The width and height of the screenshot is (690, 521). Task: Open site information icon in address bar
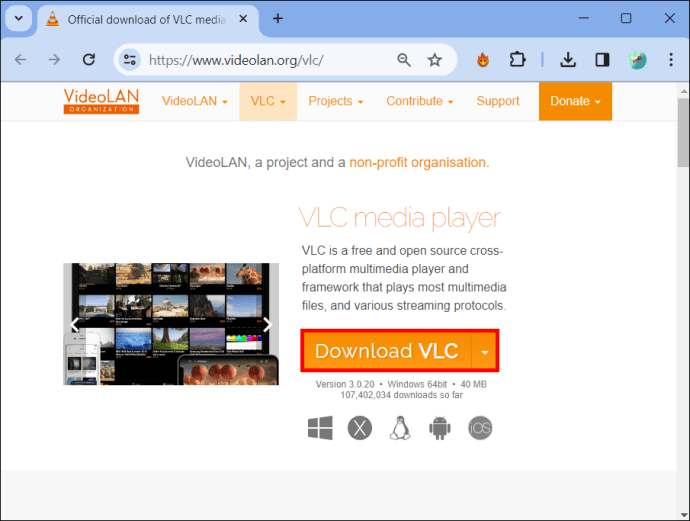tap(129, 59)
